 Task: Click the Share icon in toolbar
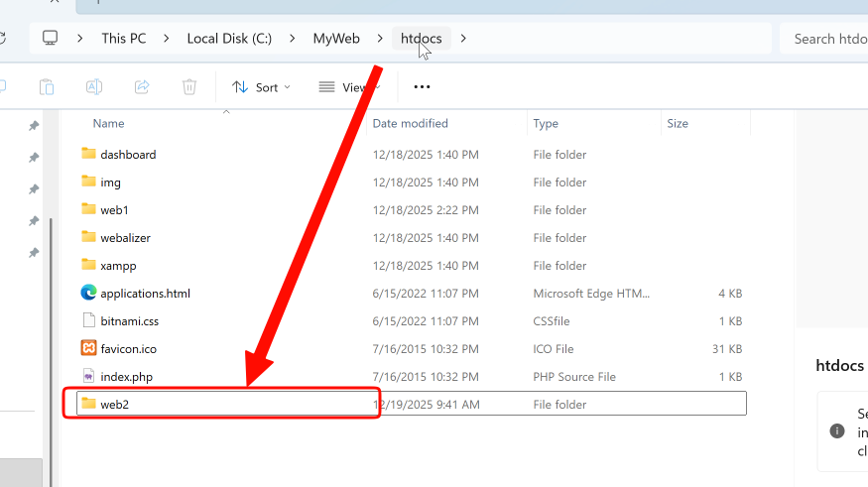pos(141,87)
